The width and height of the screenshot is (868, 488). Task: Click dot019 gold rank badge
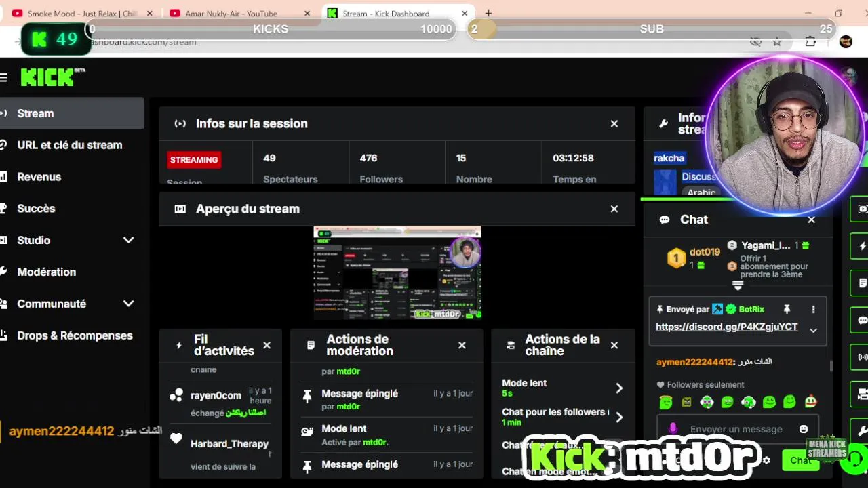[676, 258]
